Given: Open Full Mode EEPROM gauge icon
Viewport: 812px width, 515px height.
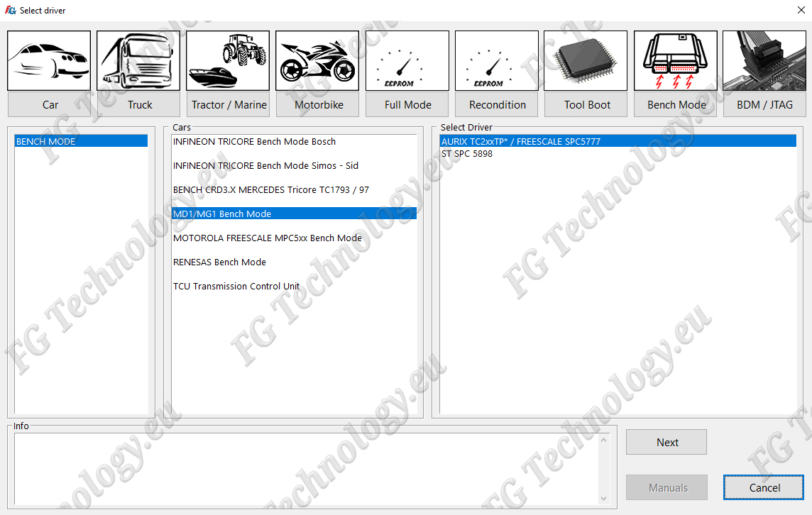Looking at the screenshot, I should [x=407, y=61].
